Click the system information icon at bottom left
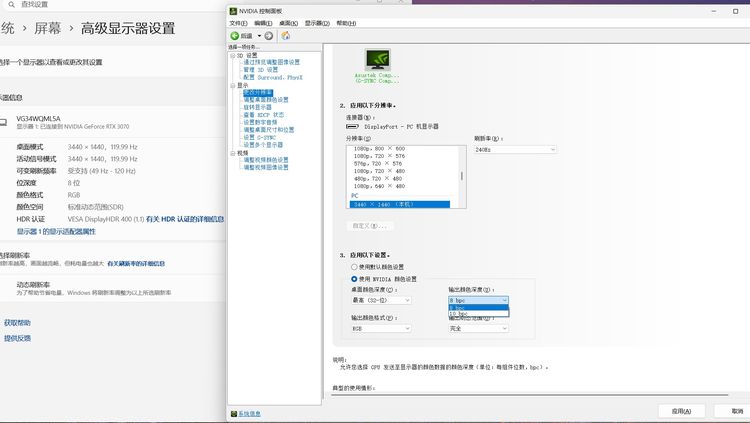Image resolution: width=750 pixels, height=423 pixels. coord(234,414)
